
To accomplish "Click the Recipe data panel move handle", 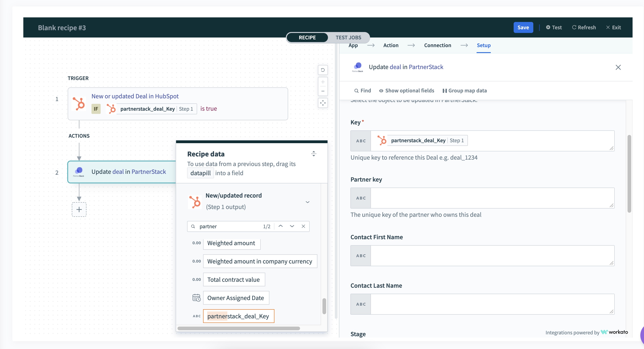I will 314,154.
